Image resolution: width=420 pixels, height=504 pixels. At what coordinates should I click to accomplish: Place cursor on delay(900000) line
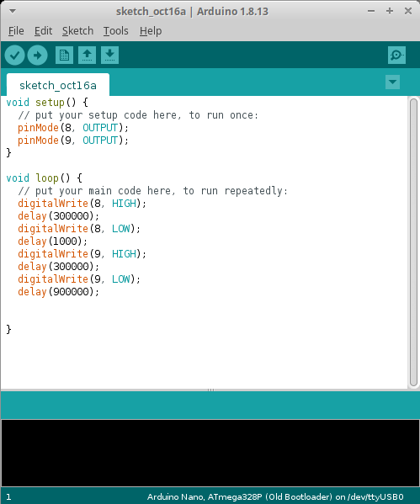(58, 292)
